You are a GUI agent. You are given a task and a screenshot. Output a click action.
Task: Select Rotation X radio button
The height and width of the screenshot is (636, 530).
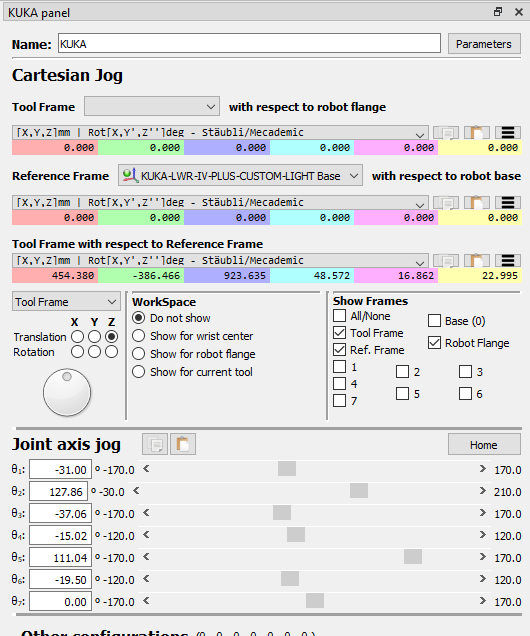(77, 352)
